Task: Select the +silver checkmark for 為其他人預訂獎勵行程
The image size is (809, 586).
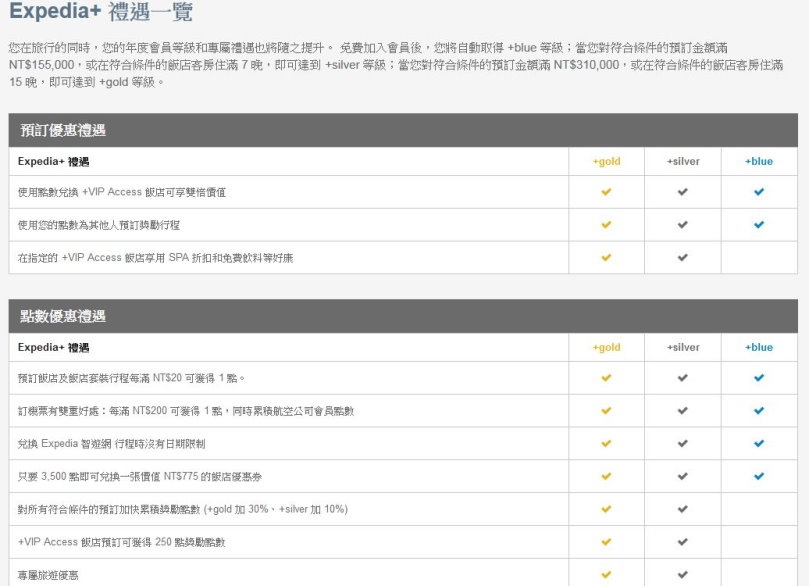Action: click(x=683, y=225)
